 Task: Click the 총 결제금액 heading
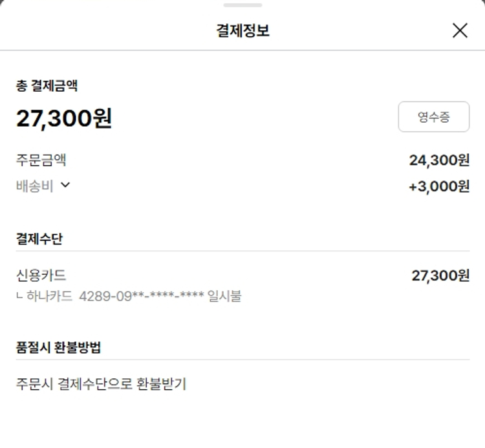point(47,85)
